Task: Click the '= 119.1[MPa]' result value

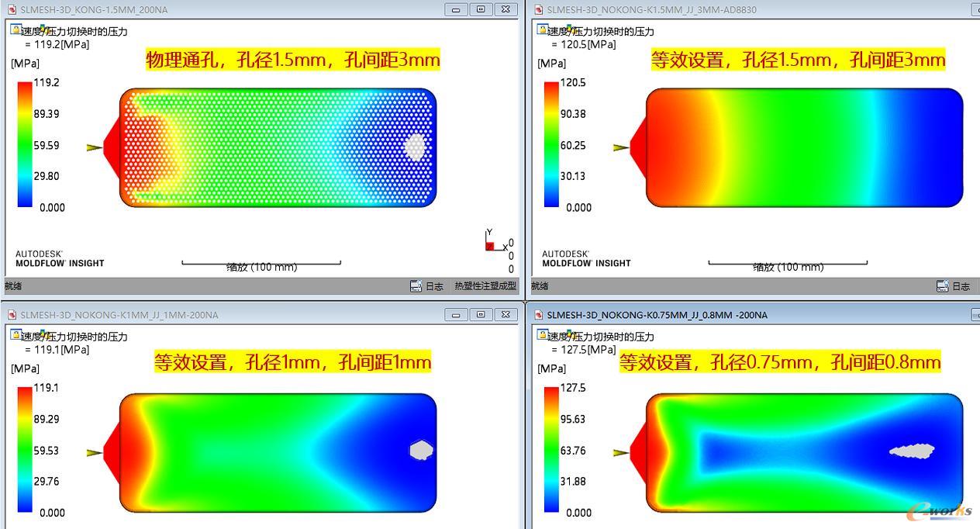Action: pos(57,349)
